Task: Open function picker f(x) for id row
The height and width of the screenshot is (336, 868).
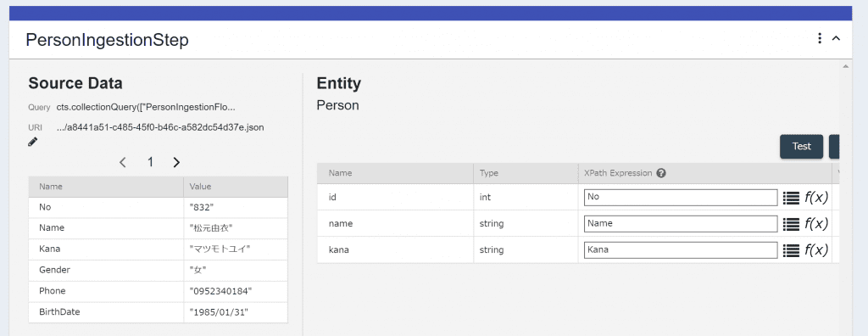Action: 816,197
